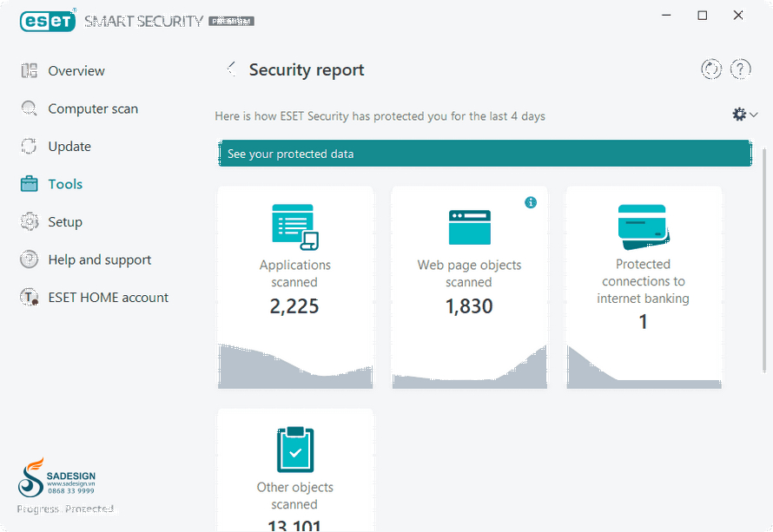Viewport: 773px width, 532px height.
Task: Click the Help and support icon
Action: coord(29,259)
